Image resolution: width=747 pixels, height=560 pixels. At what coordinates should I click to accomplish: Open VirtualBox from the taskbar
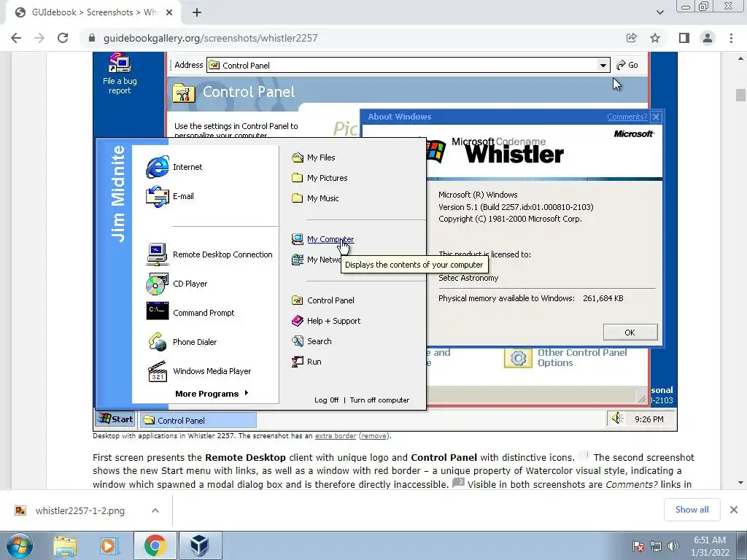point(200,546)
